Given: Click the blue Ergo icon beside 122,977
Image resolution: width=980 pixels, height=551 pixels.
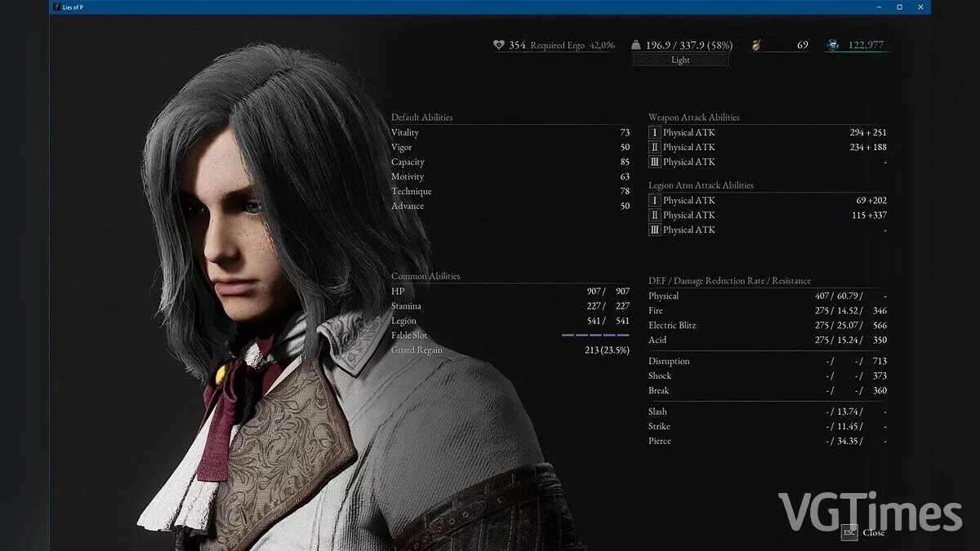Looking at the screenshot, I should point(831,46).
